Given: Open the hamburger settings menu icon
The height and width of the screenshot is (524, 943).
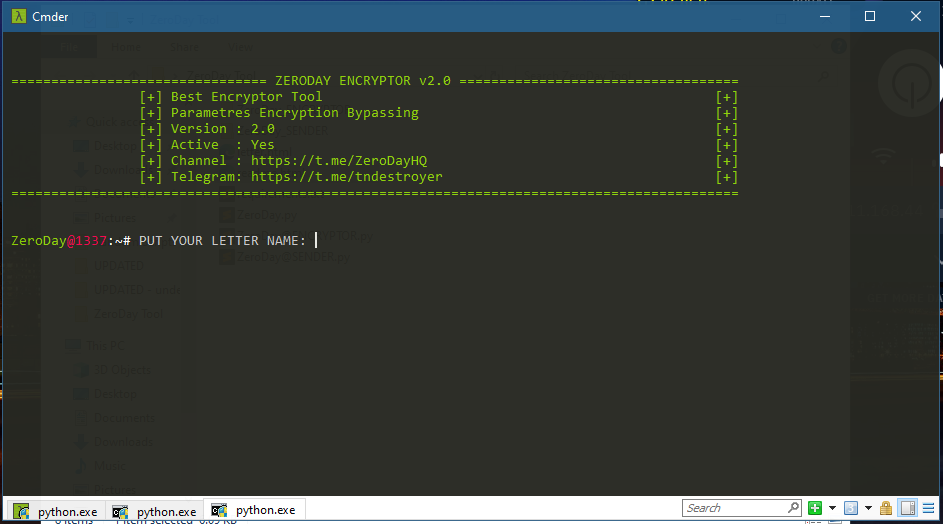Looking at the screenshot, I should point(929,508).
